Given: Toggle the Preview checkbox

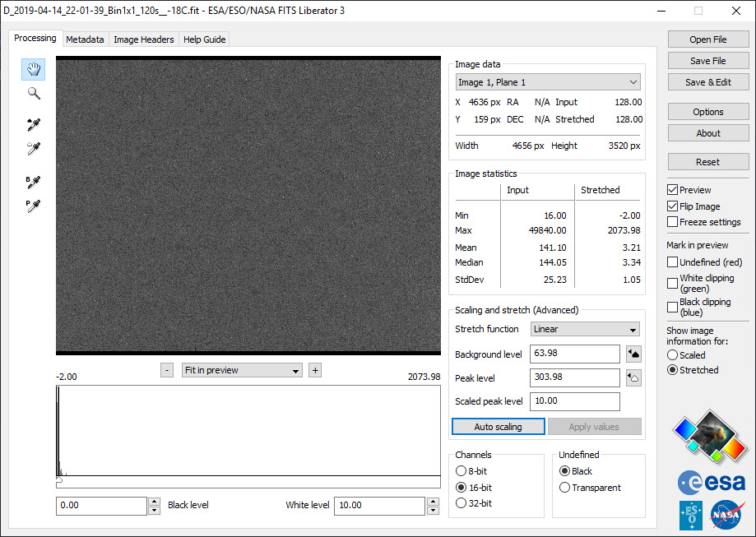Looking at the screenshot, I should coord(673,190).
